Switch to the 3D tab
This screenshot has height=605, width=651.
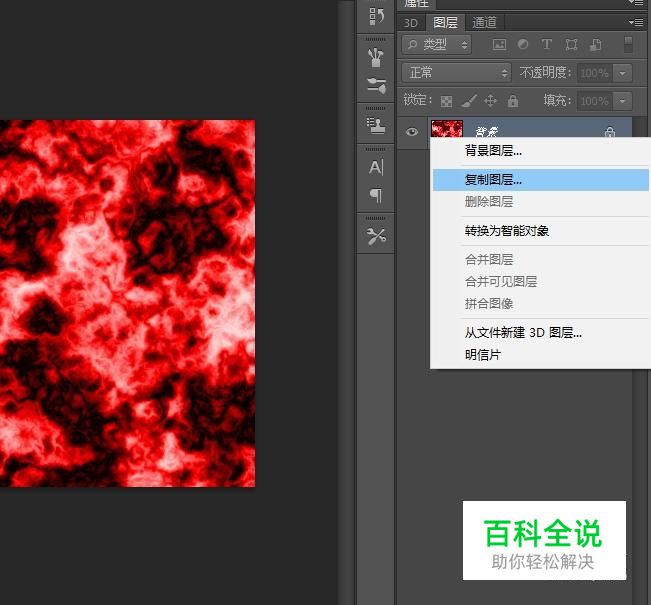coord(411,23)
